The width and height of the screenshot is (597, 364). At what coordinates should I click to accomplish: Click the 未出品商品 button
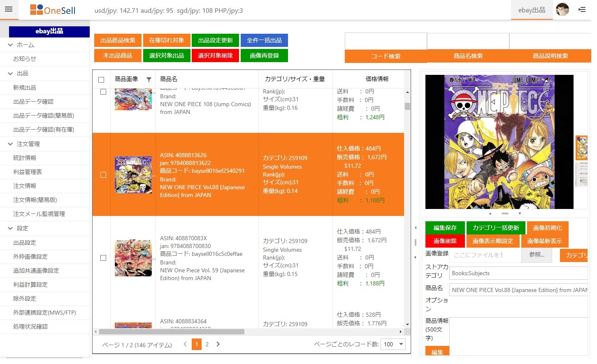(118, 56)
